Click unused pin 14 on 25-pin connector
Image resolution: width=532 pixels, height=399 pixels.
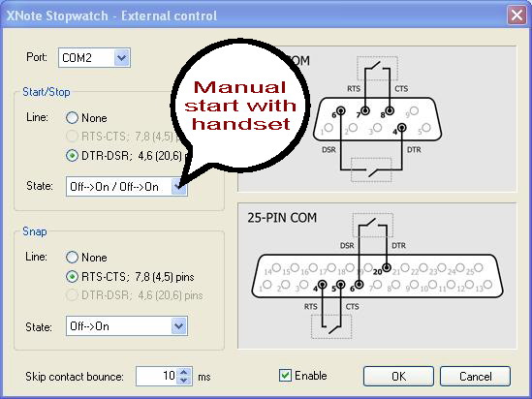(x=276, y=268)
